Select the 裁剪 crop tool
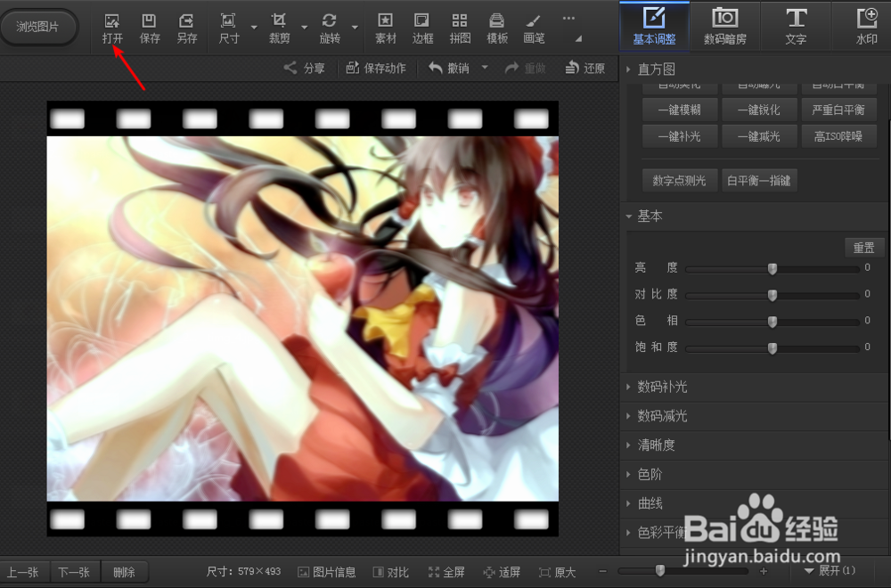The image size is (891, 588). tap(279, 29)
